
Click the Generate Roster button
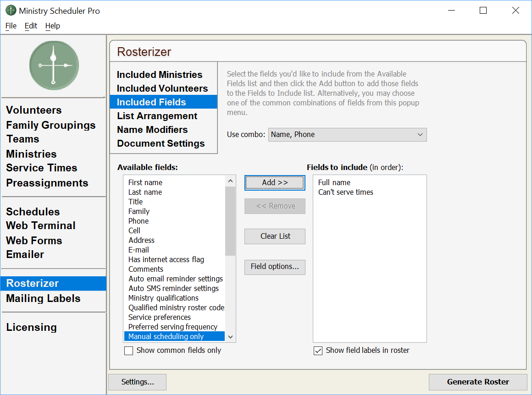click(x=478, y=382)
